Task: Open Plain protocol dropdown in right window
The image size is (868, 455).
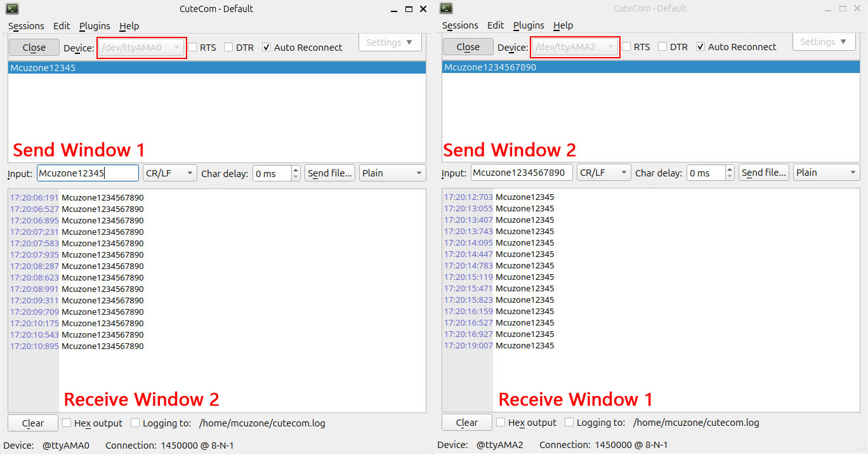Action: coord(827,173)
